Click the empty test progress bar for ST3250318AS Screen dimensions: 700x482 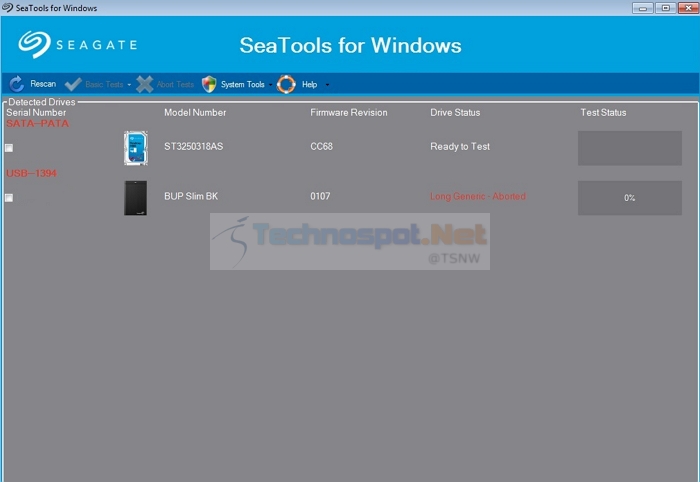pos(630,148)
